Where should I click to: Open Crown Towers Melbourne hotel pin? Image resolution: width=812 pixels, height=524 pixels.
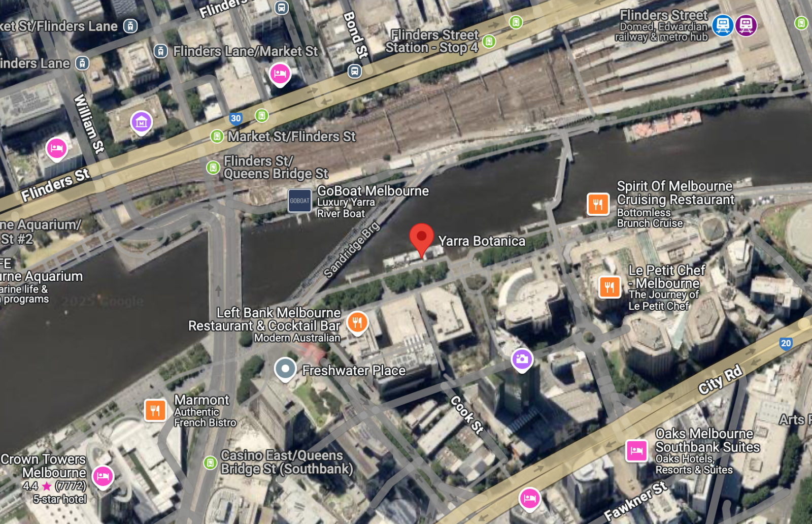[x=103, y=477]
